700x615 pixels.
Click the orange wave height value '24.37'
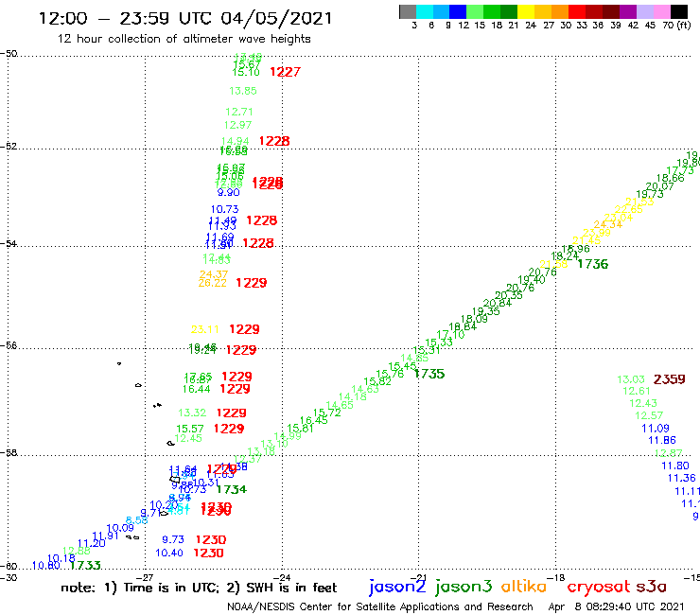(214, 274)
